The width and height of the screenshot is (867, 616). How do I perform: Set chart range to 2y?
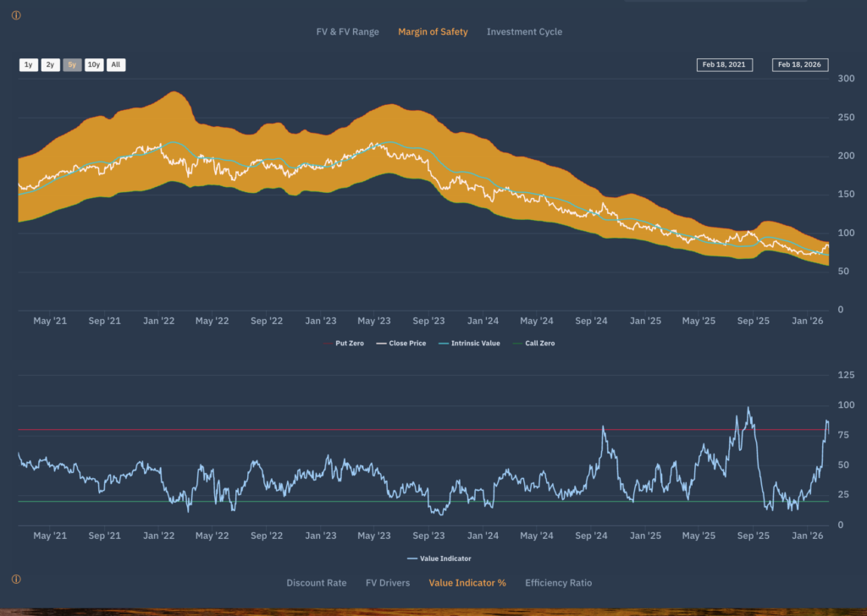tap(50, 65)
